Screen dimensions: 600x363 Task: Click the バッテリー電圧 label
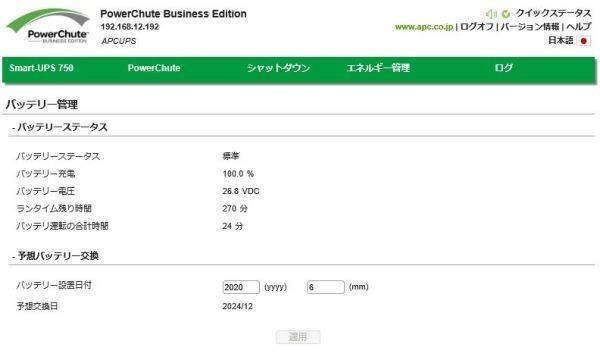[x=46, y=191]
